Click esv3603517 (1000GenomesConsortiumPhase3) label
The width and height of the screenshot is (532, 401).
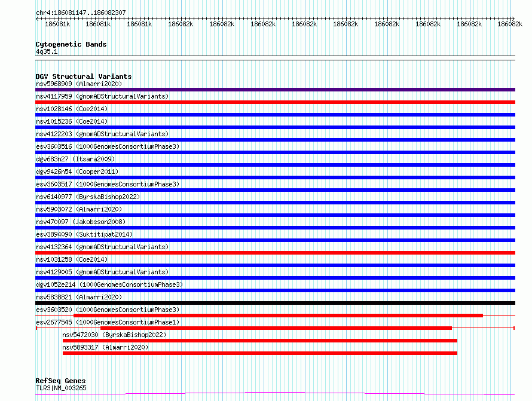(108, 184)
